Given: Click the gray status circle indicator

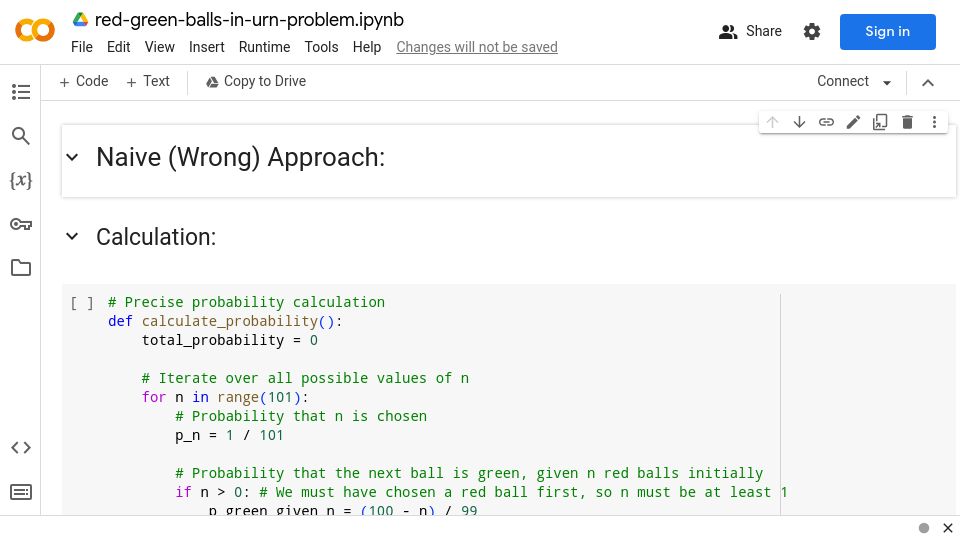Looking at the screenshot, I should (924, 528).
